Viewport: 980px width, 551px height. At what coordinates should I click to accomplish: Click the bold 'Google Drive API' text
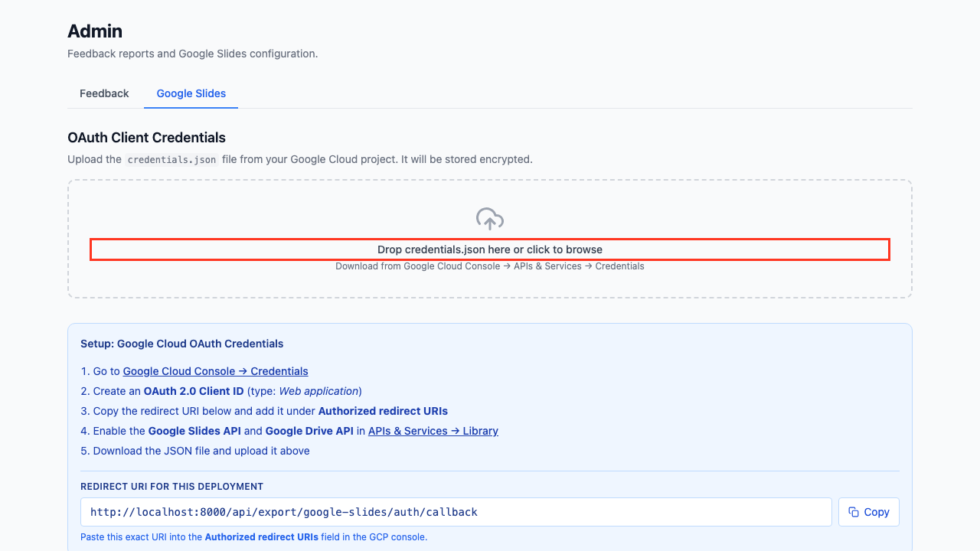point(309,431)
